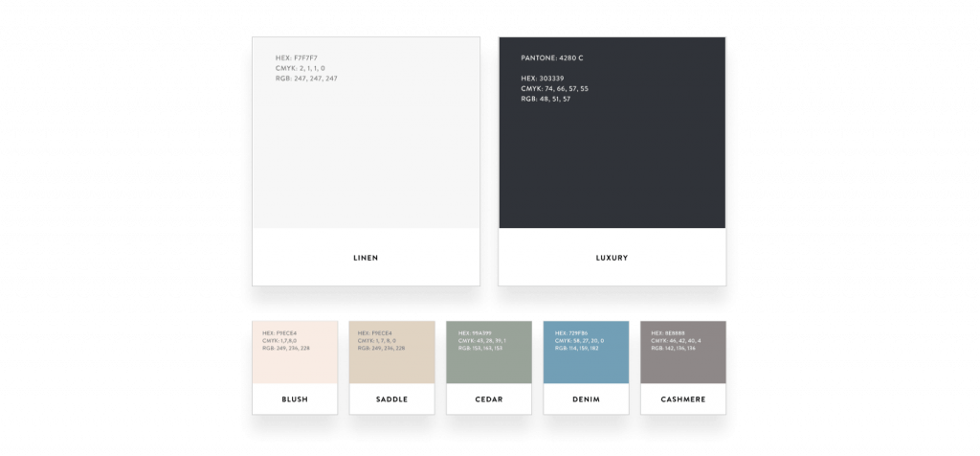Click the CEDAR caption text
980x456 pixels.
pos(489,399)
